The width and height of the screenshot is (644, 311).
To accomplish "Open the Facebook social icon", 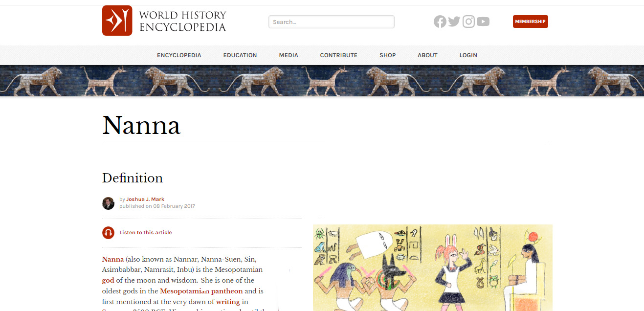I will click(440, 22).
